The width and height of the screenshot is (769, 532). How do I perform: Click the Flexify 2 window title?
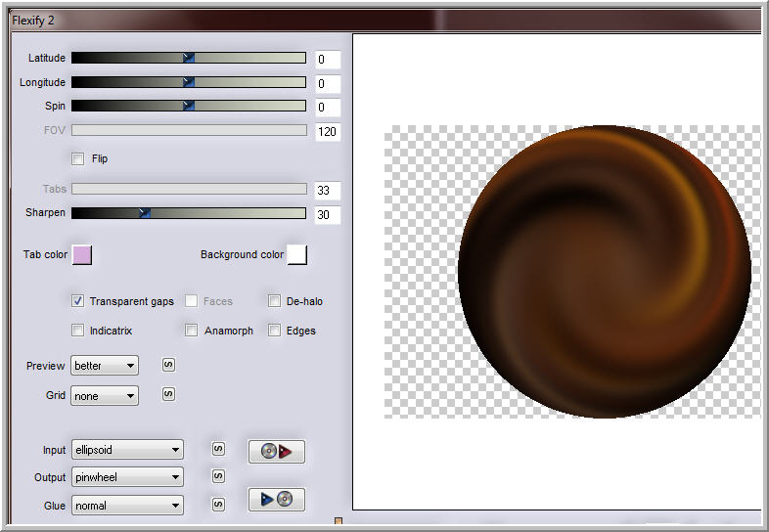tap(33, 21)
